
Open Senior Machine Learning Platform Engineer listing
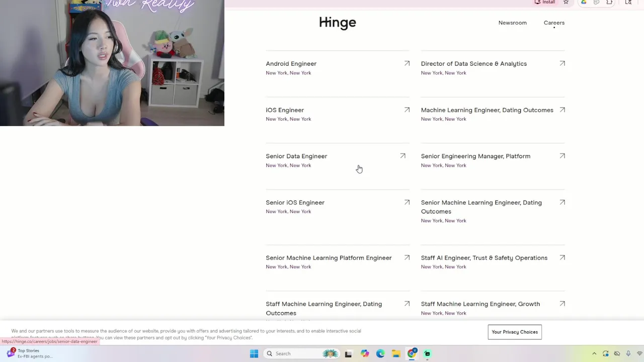pos(329,257)
